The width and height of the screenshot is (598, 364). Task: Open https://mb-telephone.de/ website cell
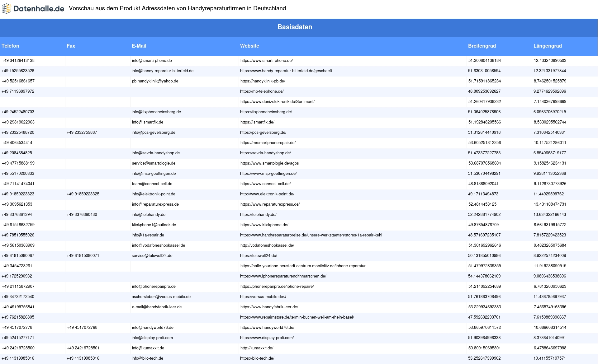(x=262, y=91)
